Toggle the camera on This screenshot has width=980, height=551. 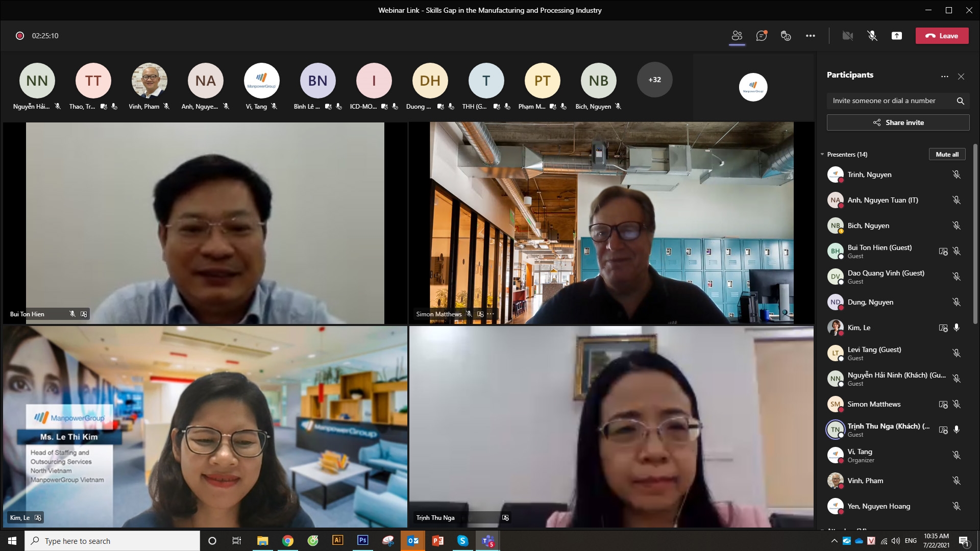click(x=848, y=36)
